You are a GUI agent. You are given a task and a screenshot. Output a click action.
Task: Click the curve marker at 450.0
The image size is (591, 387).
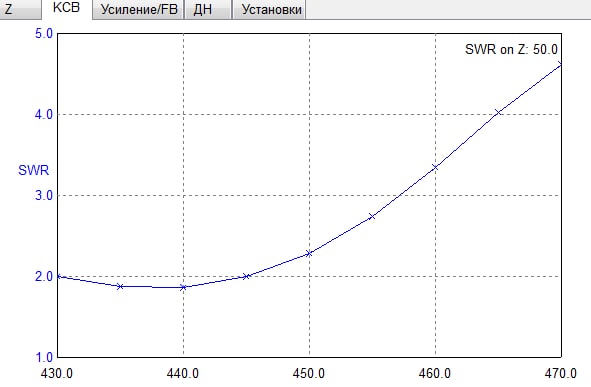tap(309, 254)
